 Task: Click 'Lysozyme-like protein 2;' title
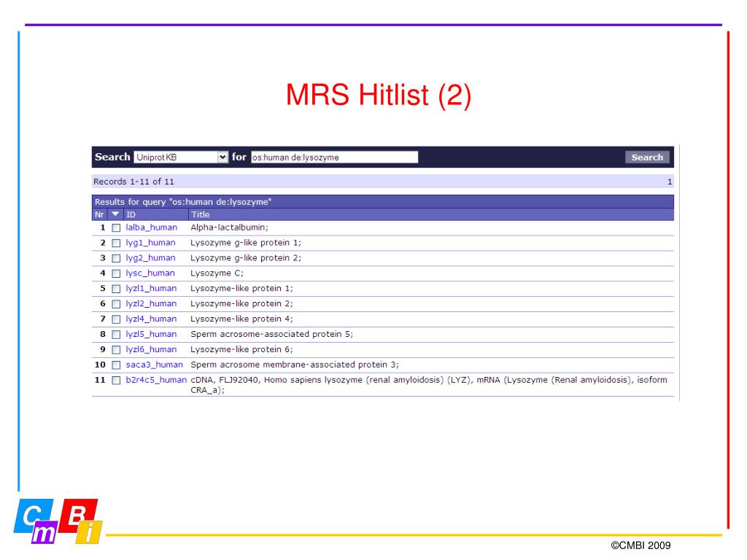pos(241,304)
